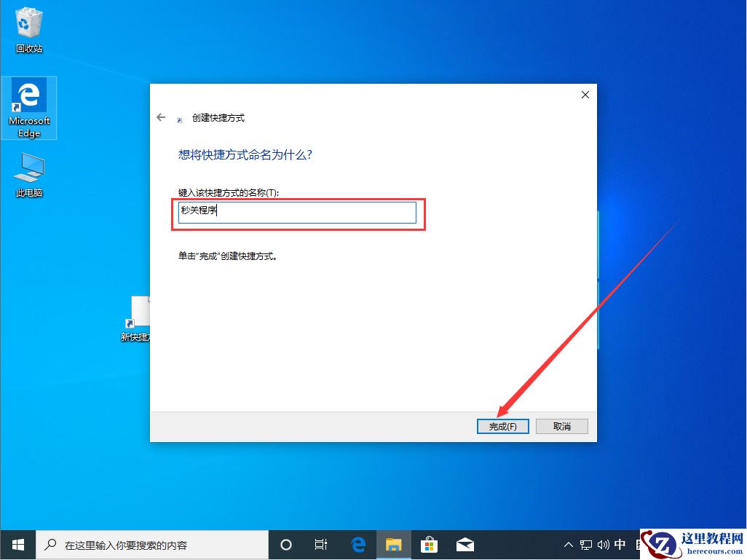
Task: Open the Microsoft Store app
Action: 430,544
